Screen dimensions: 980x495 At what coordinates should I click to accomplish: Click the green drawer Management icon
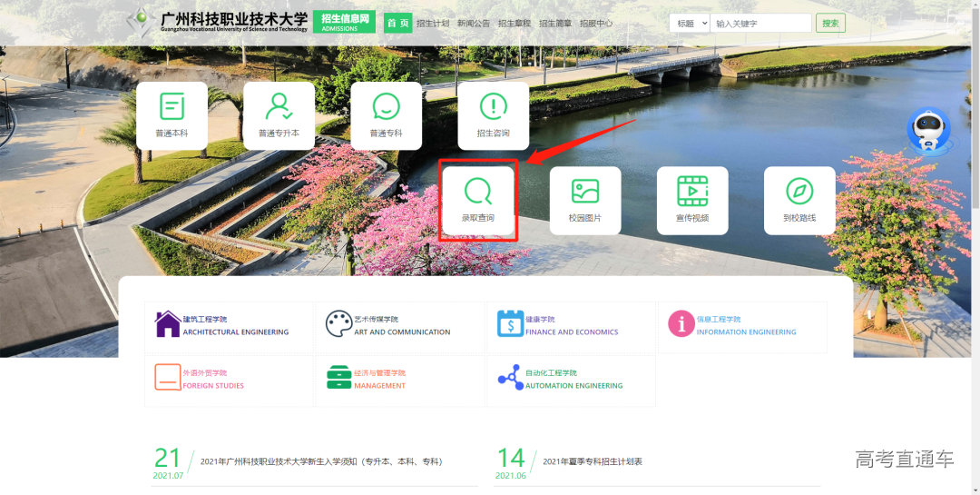point(338,377)
